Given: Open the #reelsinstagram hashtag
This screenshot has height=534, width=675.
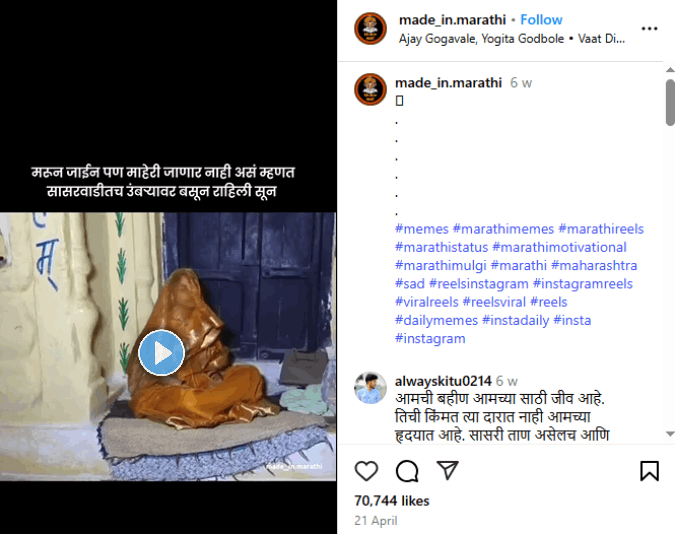Looking at the screenshot, I should coord(479,284).
